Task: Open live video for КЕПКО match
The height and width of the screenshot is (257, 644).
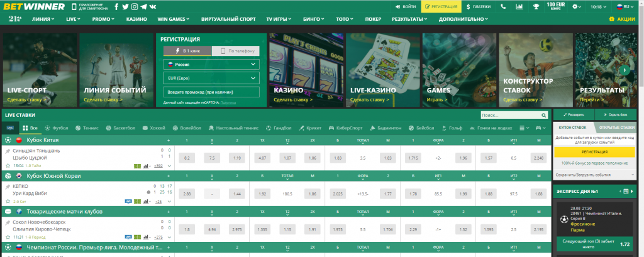Action: click(128, 202)
